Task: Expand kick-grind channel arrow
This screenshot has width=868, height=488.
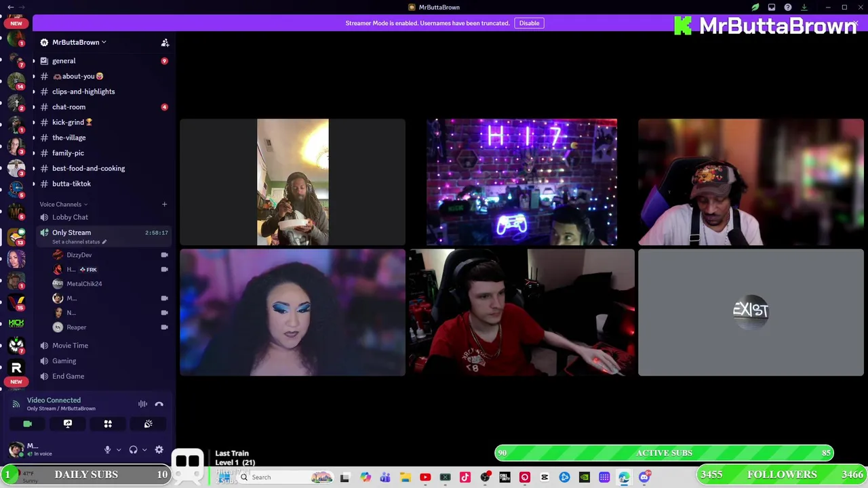Action: point(33,122)
